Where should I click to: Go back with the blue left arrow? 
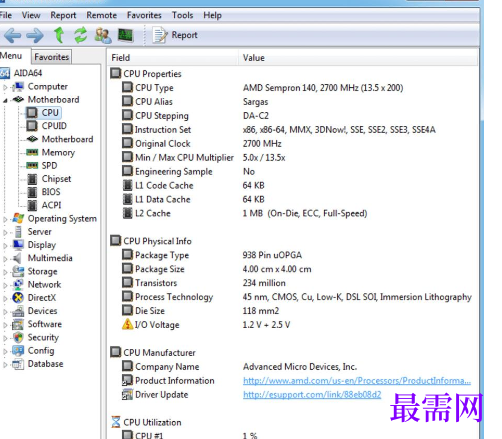[x=13, y=35]
